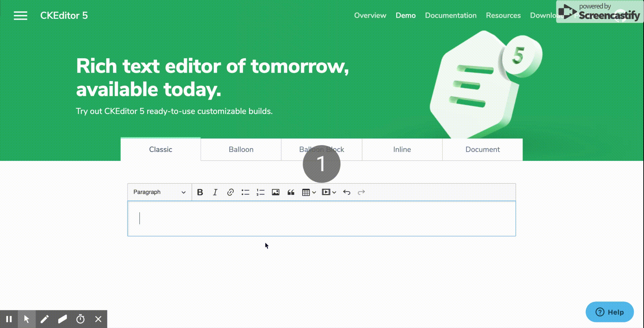The height and width of the screenshot is (328, 644).
Task: Click the Help button
Action: tap(610, 312)
